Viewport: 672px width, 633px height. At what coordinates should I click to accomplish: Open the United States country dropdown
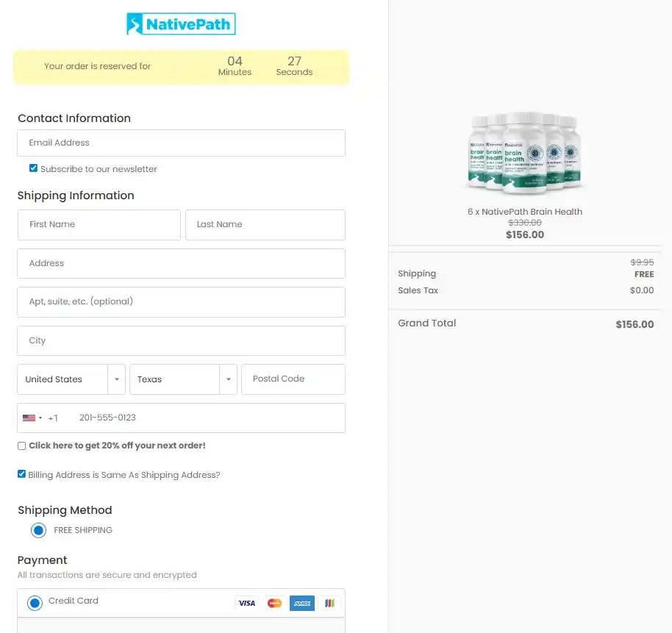click(71, 379)
